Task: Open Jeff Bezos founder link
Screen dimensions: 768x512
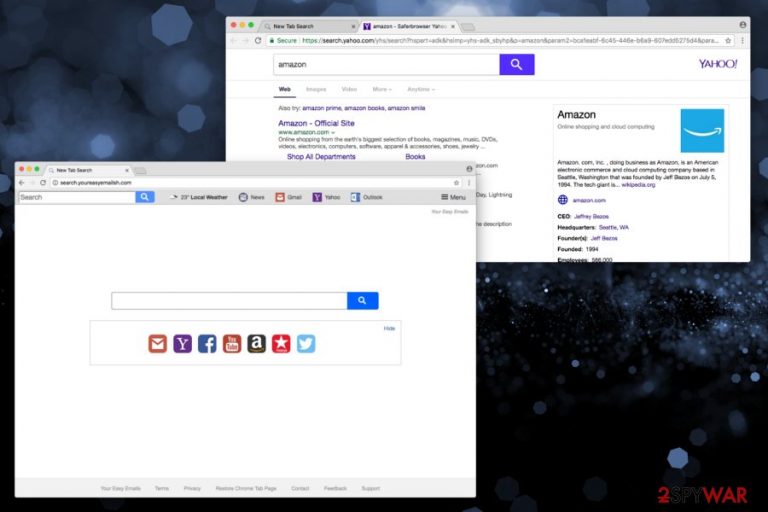Action: pos(604,238)
